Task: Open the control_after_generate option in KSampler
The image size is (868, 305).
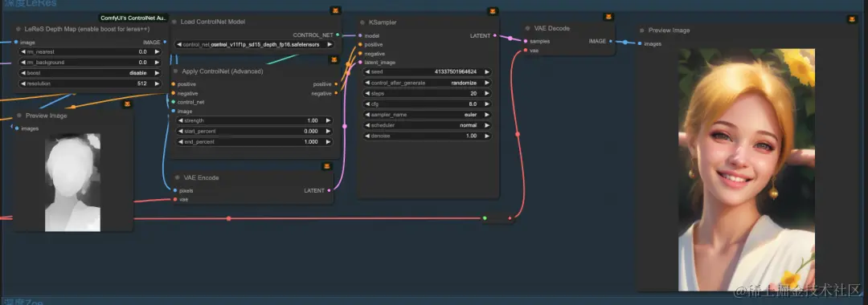Action: [x=428, y=83]
